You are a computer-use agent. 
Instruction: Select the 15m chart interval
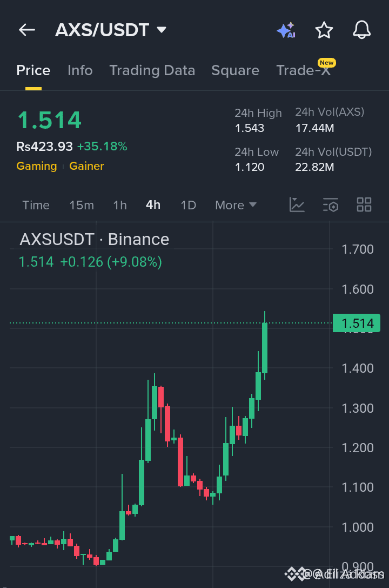82,205
